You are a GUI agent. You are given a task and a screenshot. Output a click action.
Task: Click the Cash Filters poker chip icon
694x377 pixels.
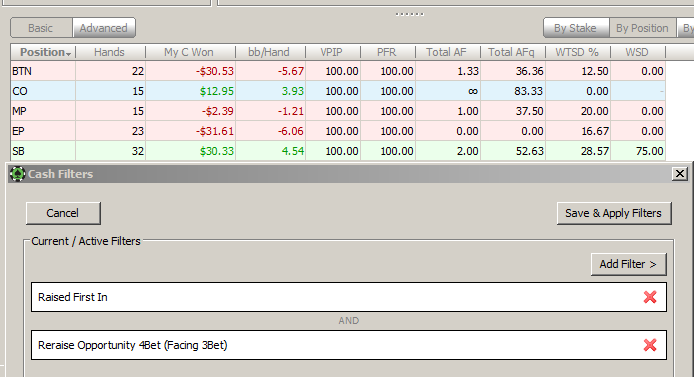(x=17, y=174)
